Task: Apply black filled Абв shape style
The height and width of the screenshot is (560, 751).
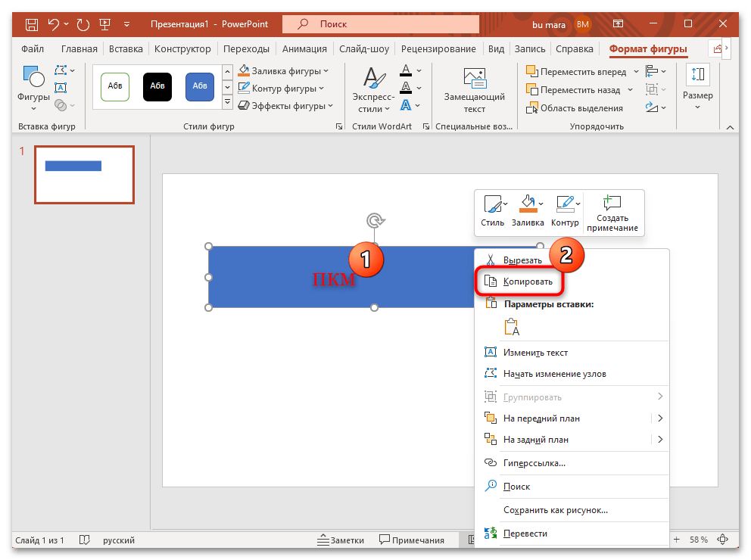Action: (x=157, y=86)
